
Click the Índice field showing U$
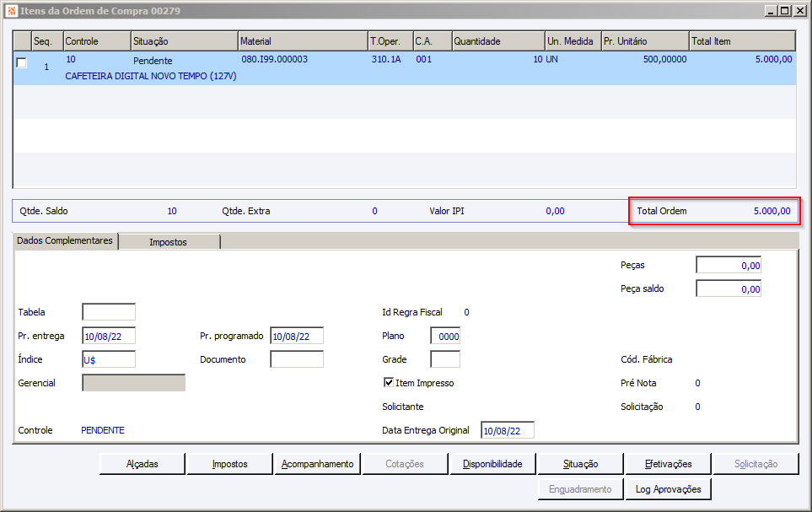[x=109, y=359]
